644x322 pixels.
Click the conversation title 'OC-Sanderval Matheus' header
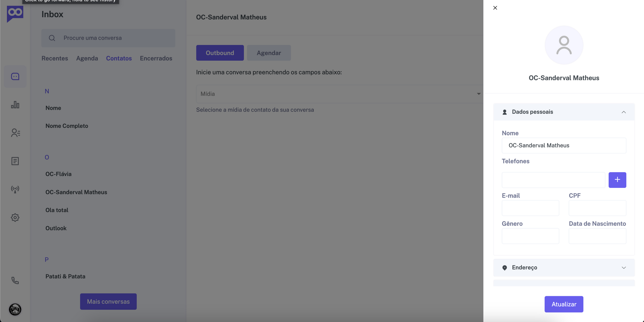pos(231,17)
